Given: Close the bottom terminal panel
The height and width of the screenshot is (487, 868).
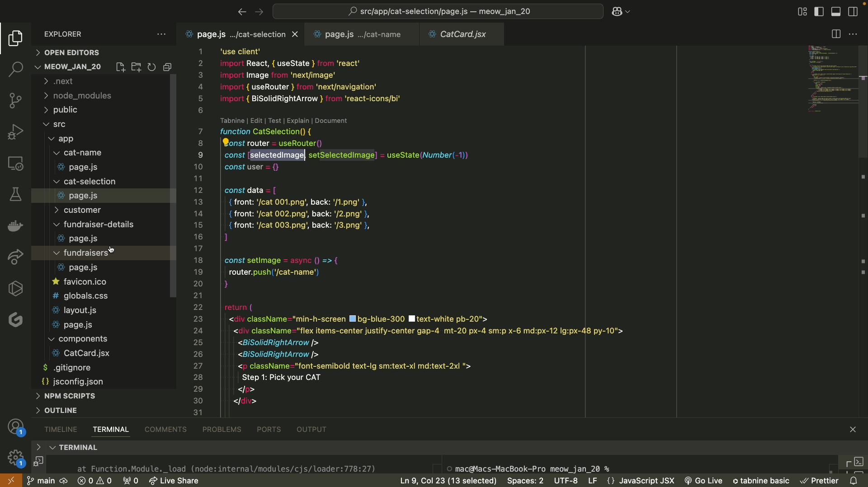Looking at the screenshot, I should click(853, 430).
